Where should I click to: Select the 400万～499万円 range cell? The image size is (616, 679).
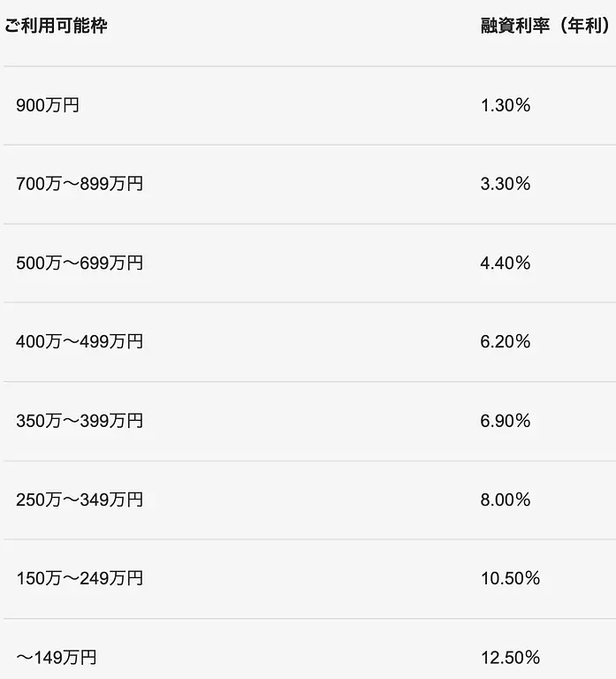click(80, 342)
